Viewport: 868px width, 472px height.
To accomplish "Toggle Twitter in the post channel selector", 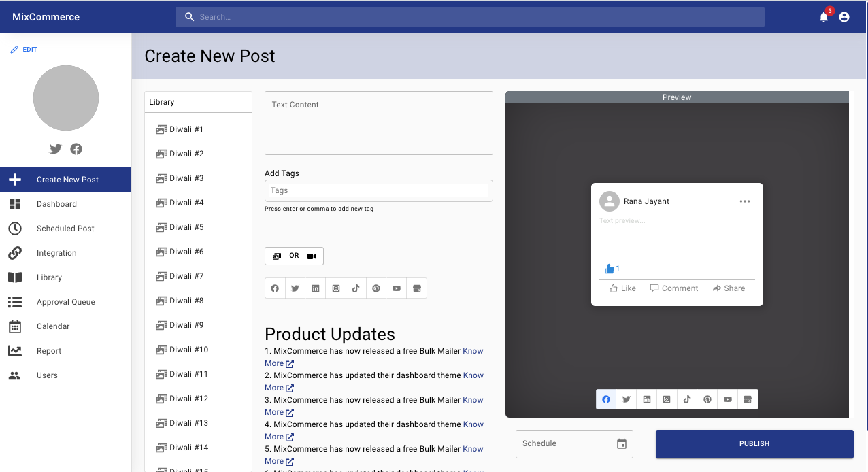I will click(x=295, y=288).
